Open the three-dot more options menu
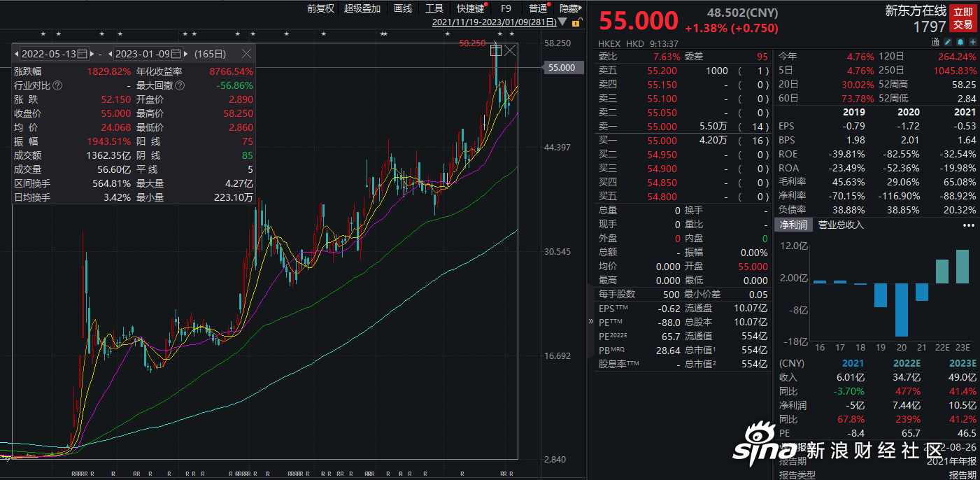 click(968, 225)
